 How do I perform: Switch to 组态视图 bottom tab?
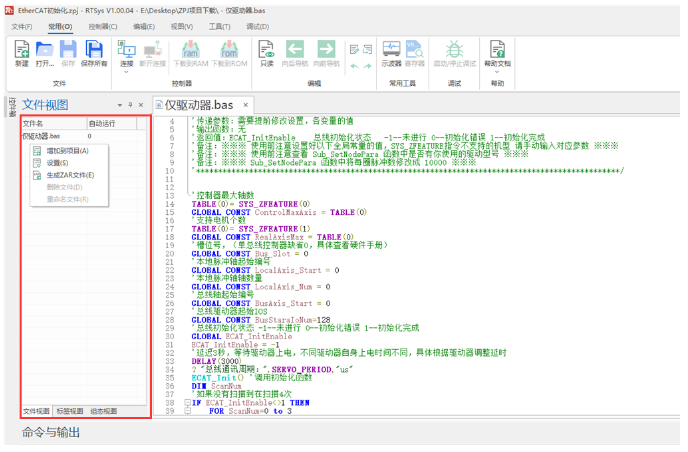tap(104, 411)
